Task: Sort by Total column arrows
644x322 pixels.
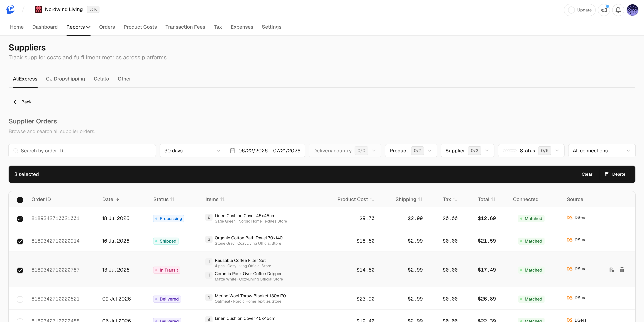Action: point(493,199)
